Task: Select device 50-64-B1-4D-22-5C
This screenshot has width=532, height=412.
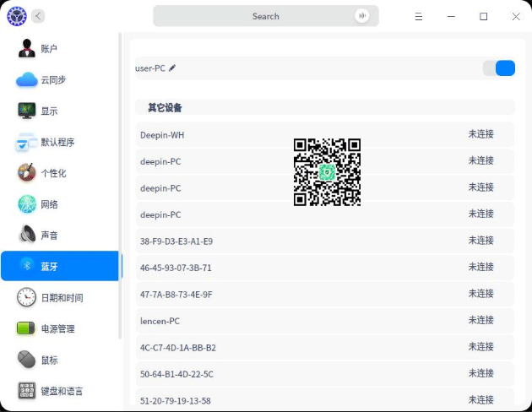Action: 325,374
